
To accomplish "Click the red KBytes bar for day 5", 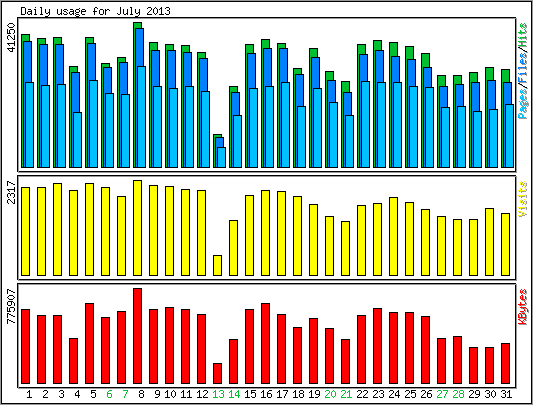I will coord(89,343).
